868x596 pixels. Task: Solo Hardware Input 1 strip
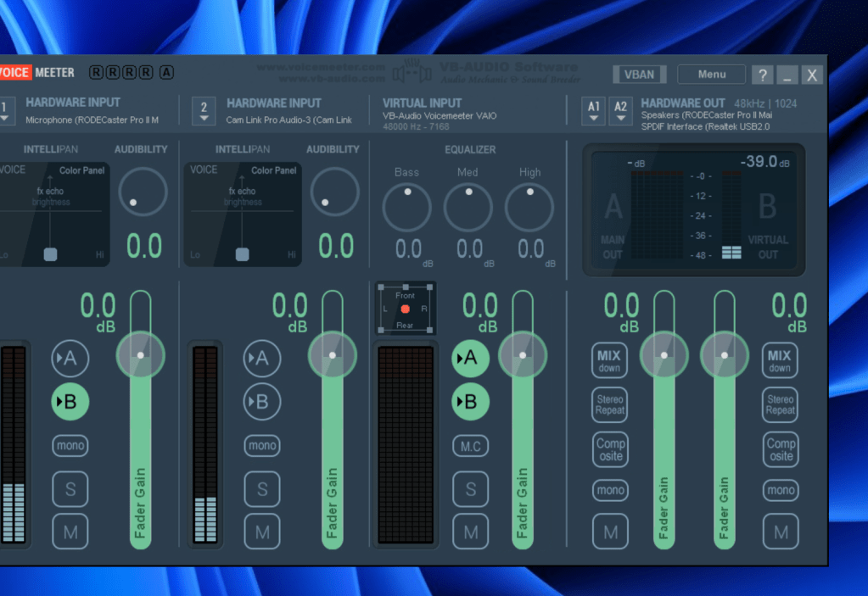pos(70,488)
